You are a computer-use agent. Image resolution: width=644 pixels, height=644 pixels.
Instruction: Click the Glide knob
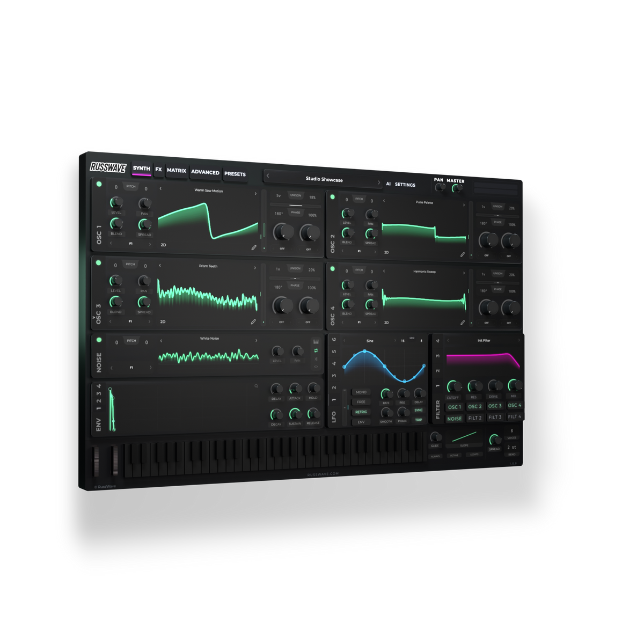435,437
